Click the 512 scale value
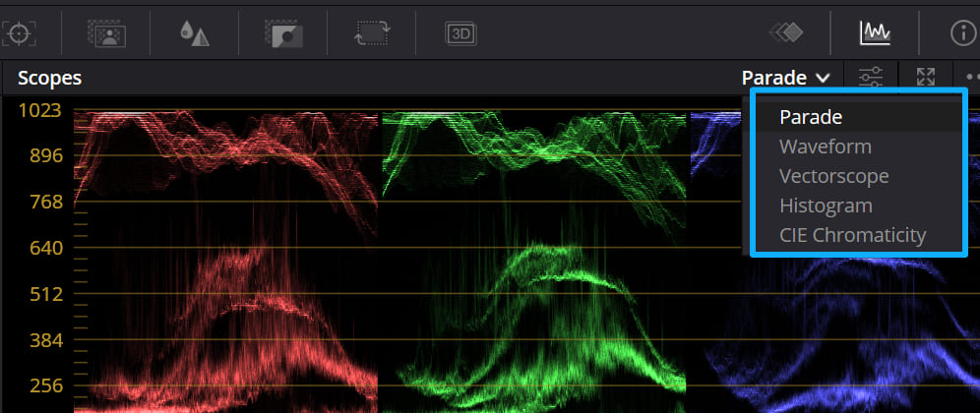Viewport: 980px width, 413px height. pyautogui.click(x=47, y=294)
